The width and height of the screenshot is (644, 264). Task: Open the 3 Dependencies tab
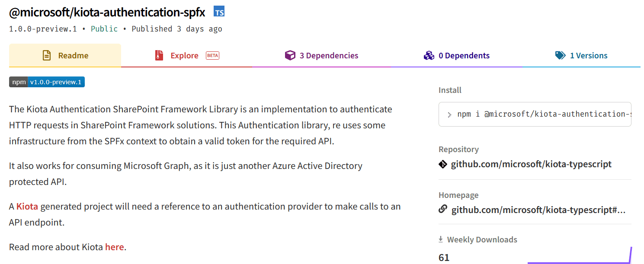pyautogui.click(x=321, y=55)
